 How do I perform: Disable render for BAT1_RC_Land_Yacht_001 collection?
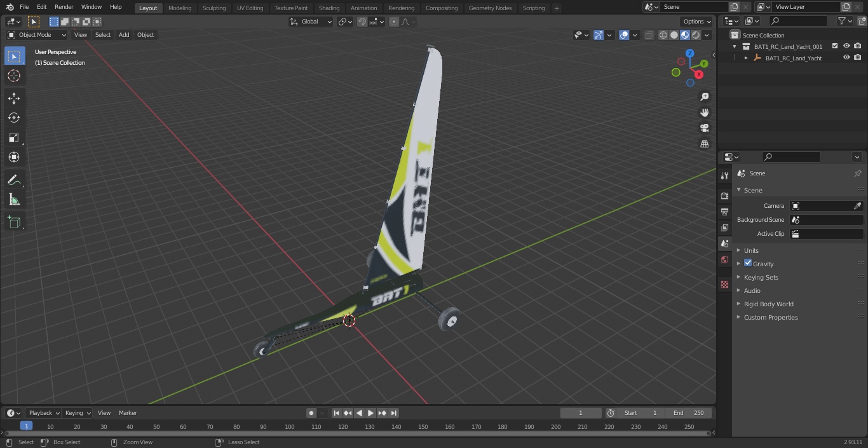858,46
